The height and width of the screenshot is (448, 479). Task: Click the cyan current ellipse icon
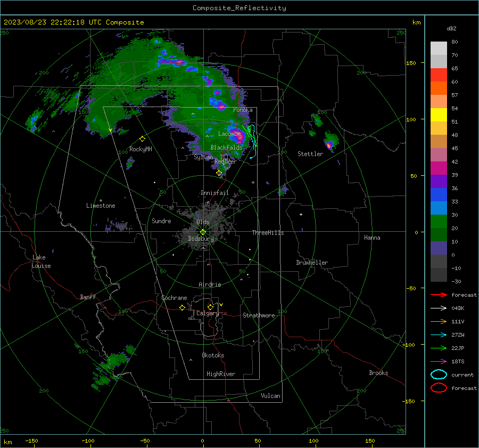[439, 374]
